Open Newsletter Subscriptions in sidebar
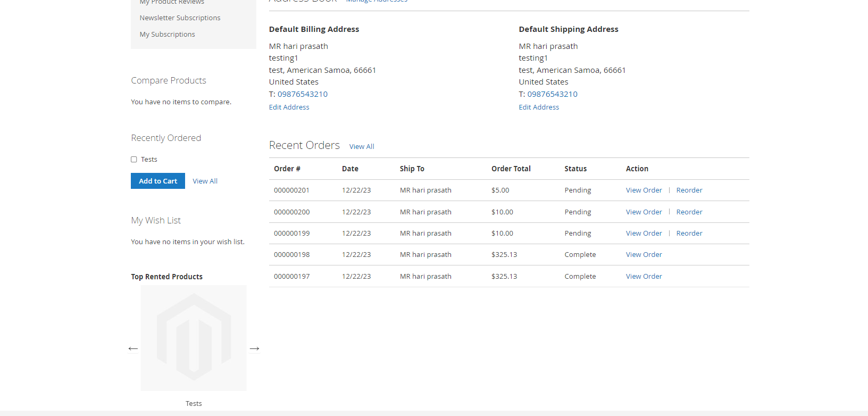Image resolution: width=868 pixels, height=416 pixels. pos(180,18)
